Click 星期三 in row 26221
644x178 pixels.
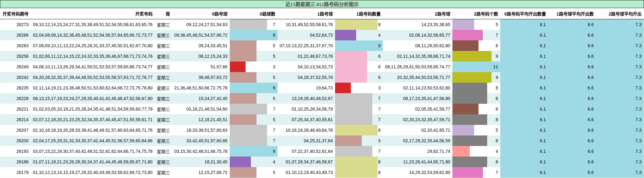pyautogui.click(x=163, y=109)
